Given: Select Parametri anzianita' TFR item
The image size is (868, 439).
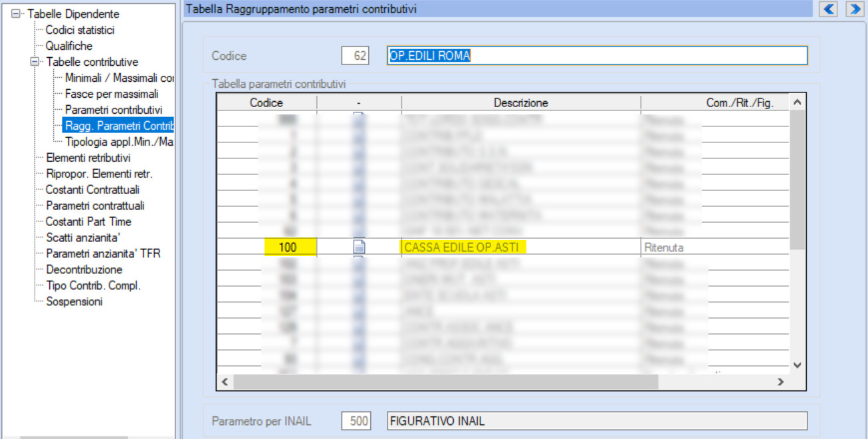Looking at the screenshot, I should [103, 253].
